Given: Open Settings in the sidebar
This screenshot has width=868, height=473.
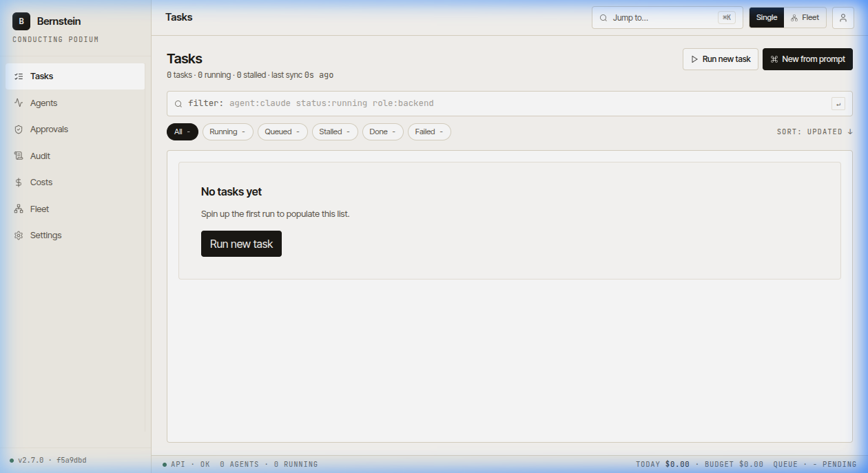Looking at the screenshot, I should [x=75, y=235].
